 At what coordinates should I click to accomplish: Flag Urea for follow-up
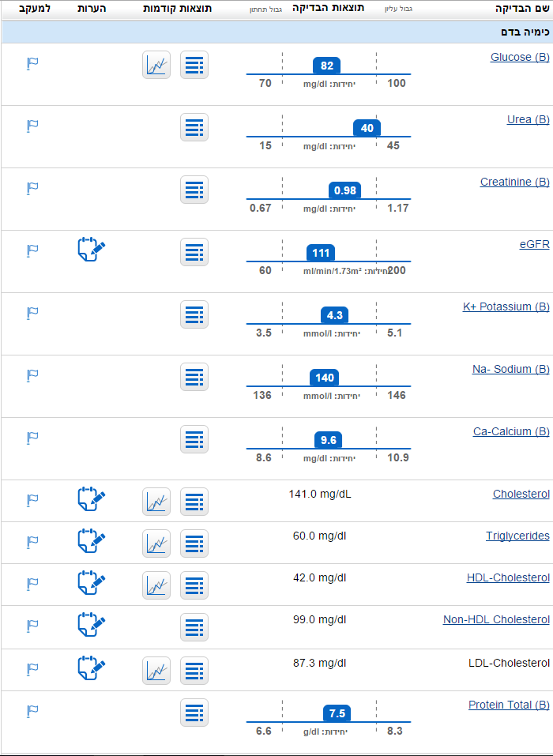32,126
